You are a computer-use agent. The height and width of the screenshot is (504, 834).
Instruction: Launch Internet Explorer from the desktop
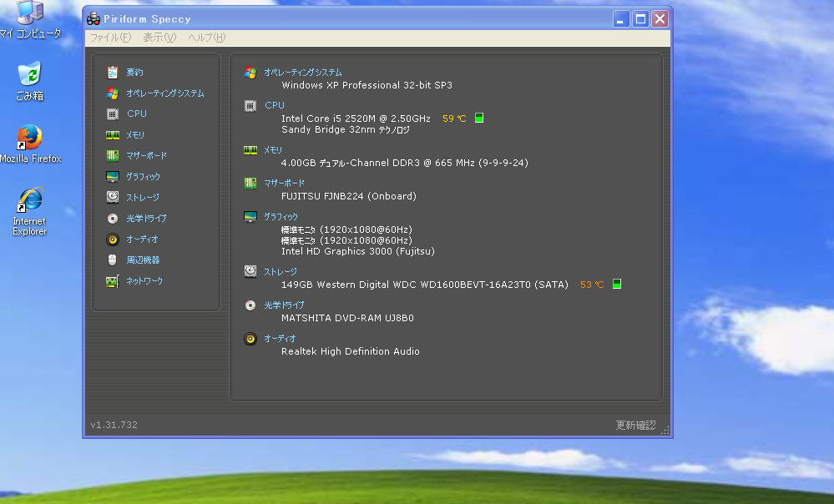coord(29,211)
